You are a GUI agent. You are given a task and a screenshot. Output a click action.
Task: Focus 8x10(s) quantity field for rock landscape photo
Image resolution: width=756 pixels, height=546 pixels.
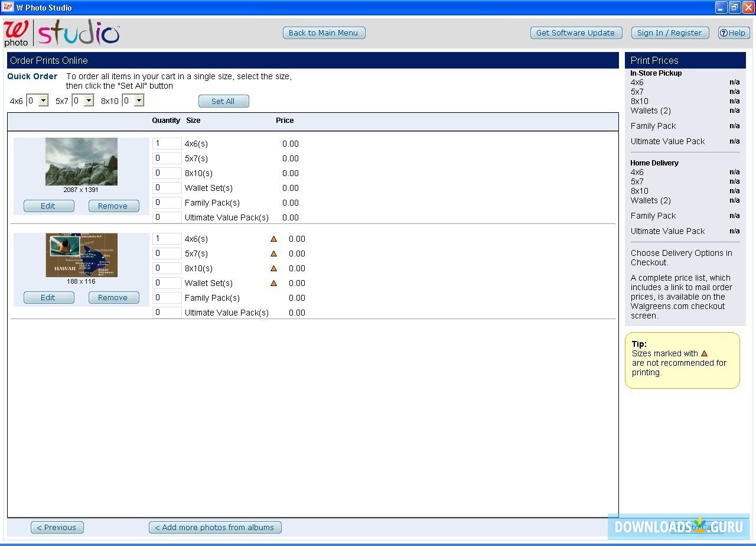pyautogui.click(x=167, y=173)
